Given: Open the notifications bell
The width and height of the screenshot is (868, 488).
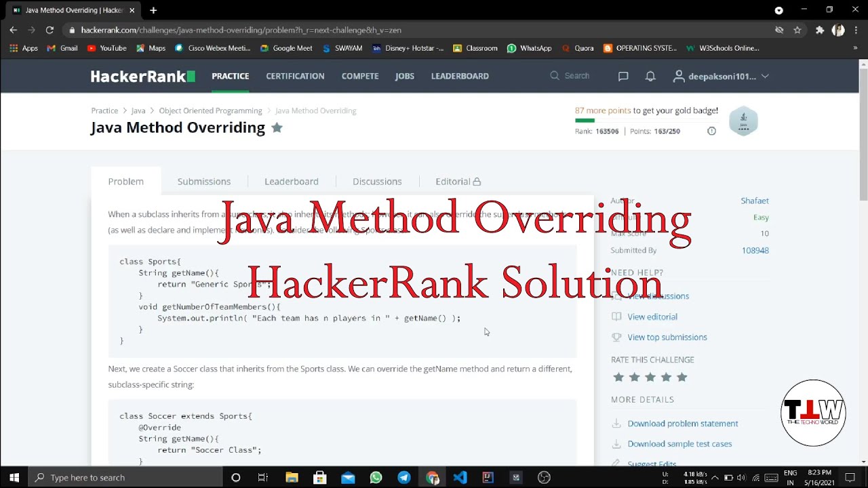Looking at the screenshot, I should [650, 76].
